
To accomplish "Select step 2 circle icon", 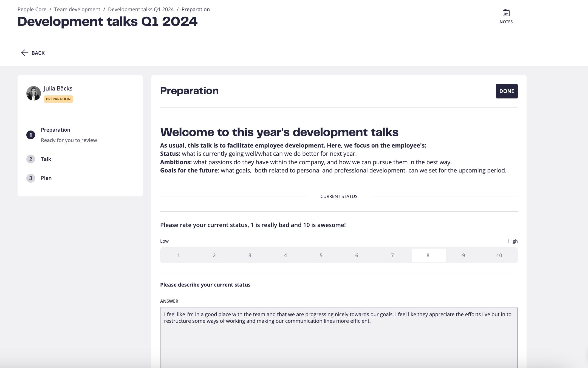I will (31, 159).
